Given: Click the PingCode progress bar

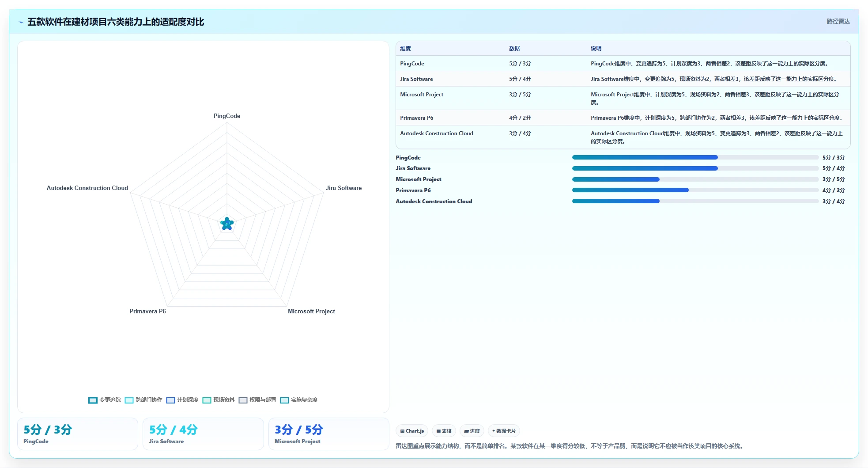Looking at the screenshot, I should 695,157.
